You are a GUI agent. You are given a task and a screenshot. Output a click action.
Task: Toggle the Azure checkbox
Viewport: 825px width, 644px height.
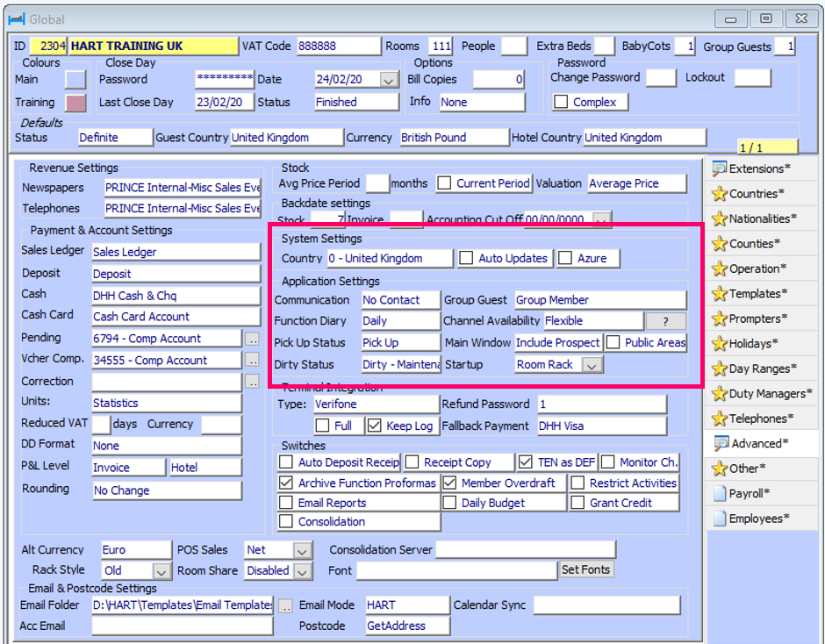click(565, 258)
